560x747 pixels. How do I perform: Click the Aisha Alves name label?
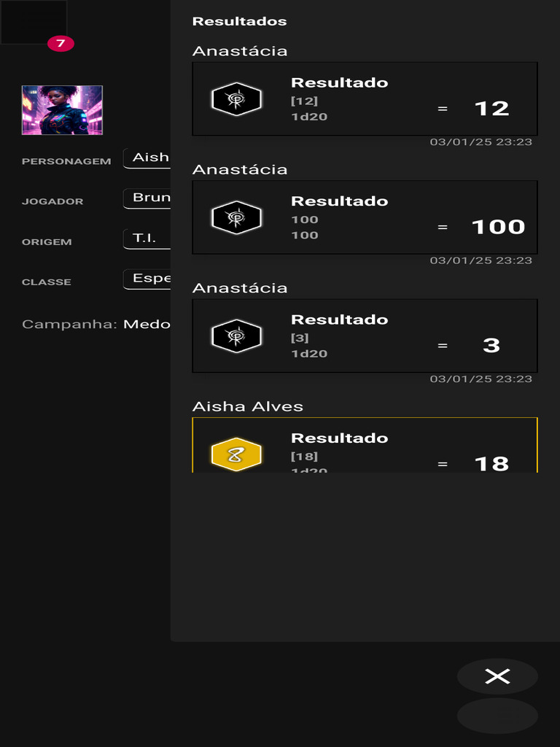tap(248, 406)
